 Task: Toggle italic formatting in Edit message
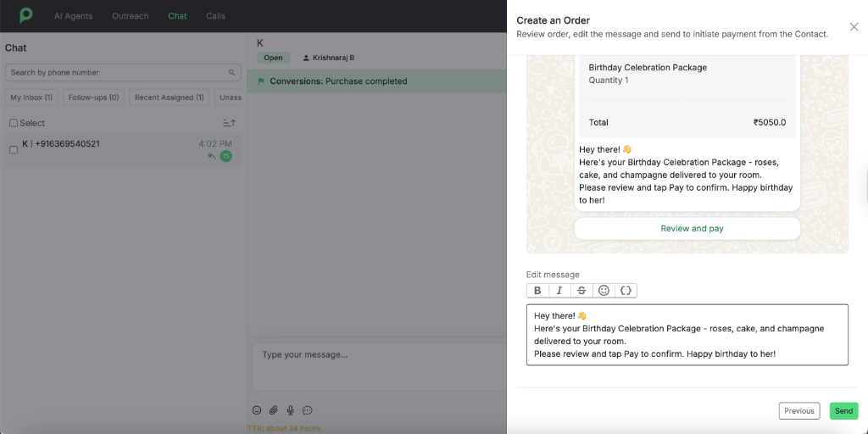559,291
